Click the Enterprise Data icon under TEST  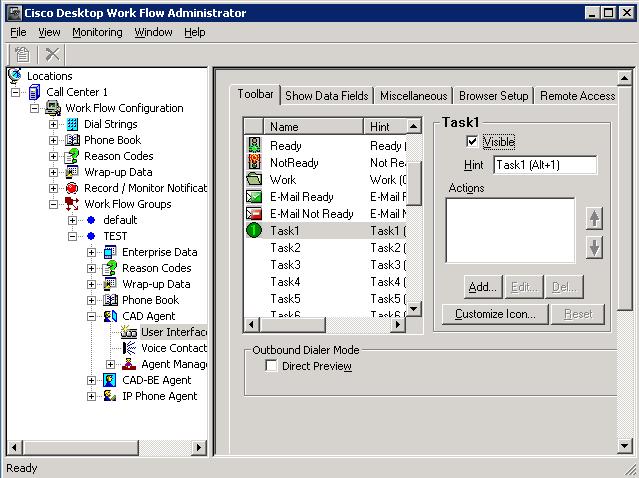[110, 252]
